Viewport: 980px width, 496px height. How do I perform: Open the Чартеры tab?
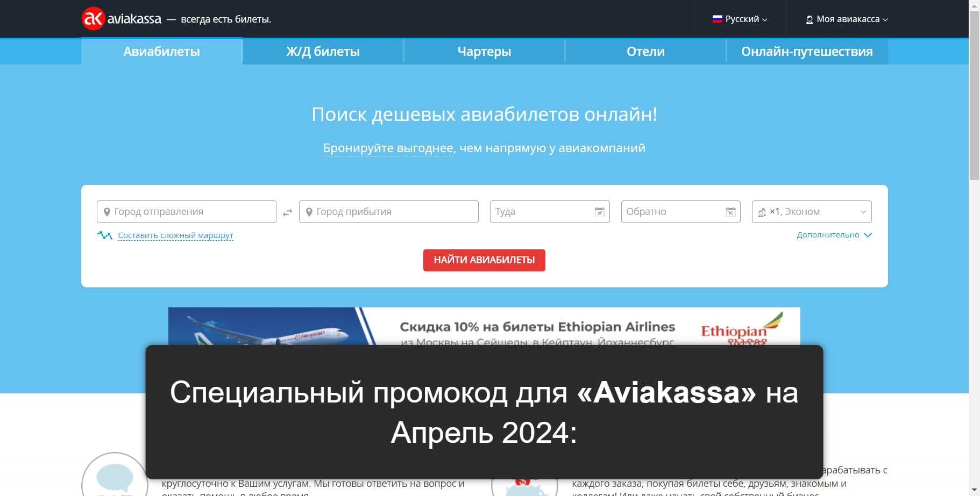click(x=484, y=52)
